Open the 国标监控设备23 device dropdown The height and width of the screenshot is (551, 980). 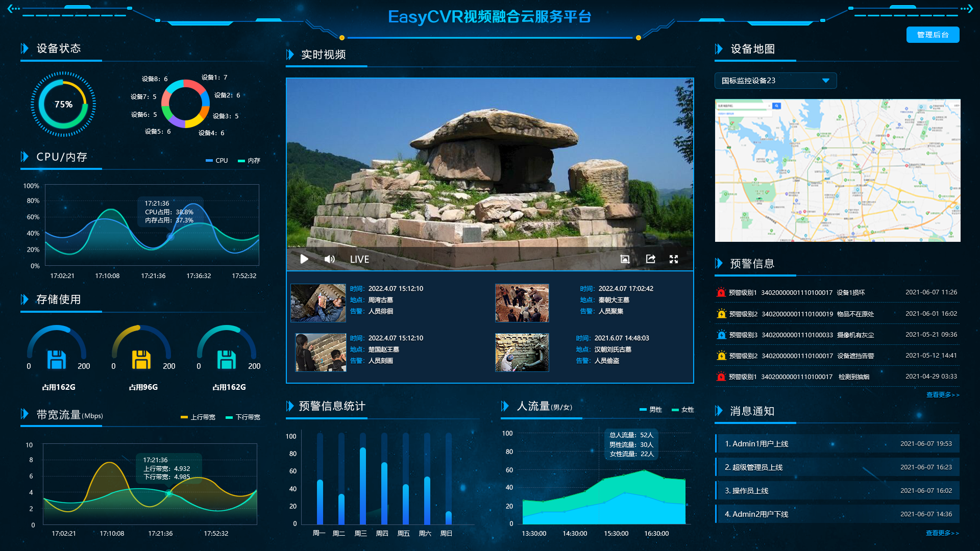click(775, 80)
